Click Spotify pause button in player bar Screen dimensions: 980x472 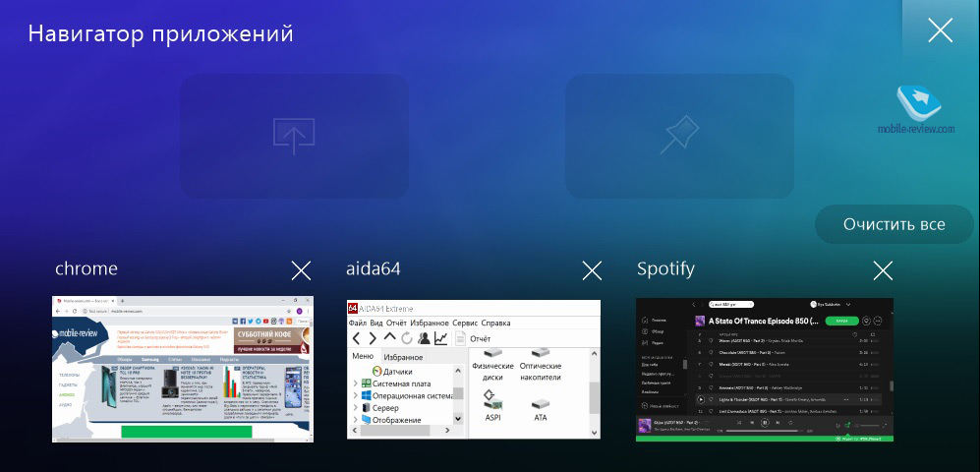[x=765, y=423]
